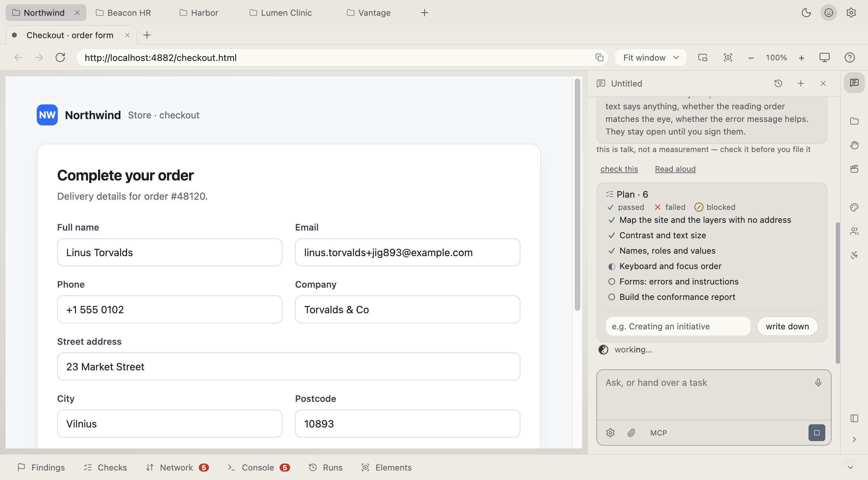Image resolution: width=868 pixels, height=480 pixels.
Task: Open the palette sidebar icon
Action: click(854, 207)
